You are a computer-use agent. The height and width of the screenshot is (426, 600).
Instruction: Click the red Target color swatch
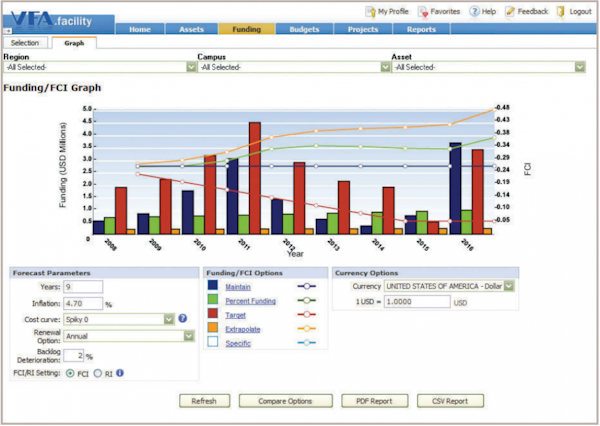point(213,314)
